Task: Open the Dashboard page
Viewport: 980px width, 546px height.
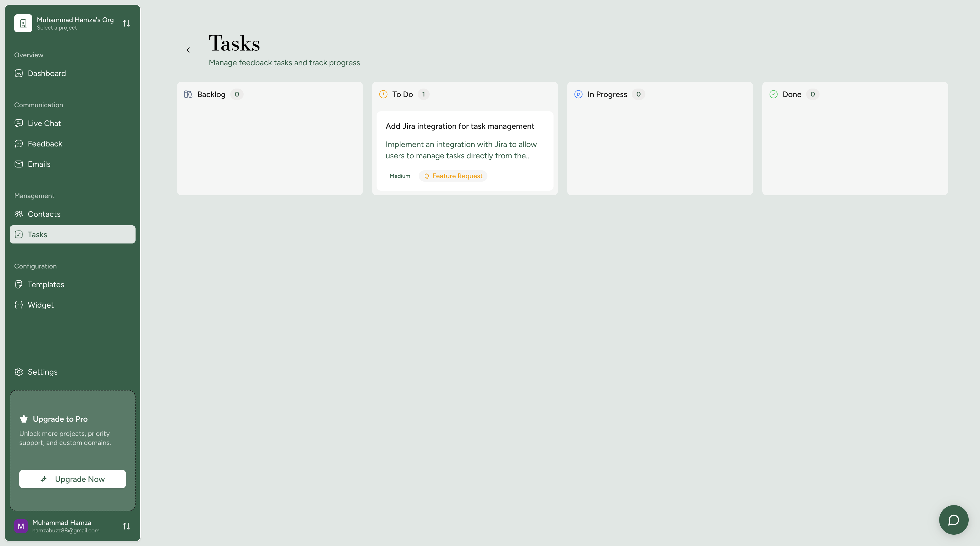Action: 47,73
